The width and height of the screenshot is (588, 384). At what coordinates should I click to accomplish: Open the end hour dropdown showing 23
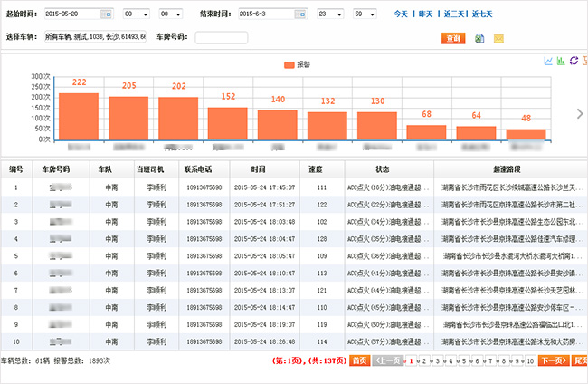point(330,14)
